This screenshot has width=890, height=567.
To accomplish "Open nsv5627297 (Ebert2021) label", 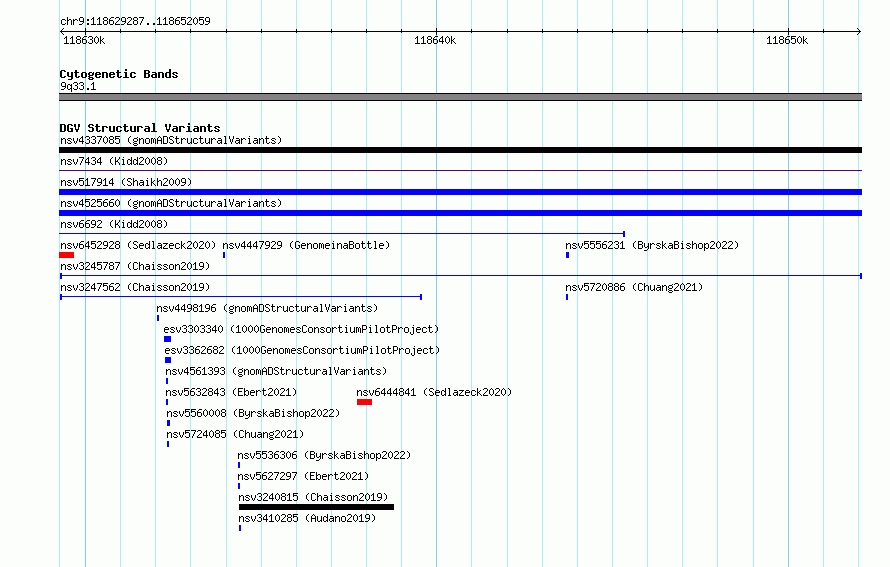I will [303, 476].
